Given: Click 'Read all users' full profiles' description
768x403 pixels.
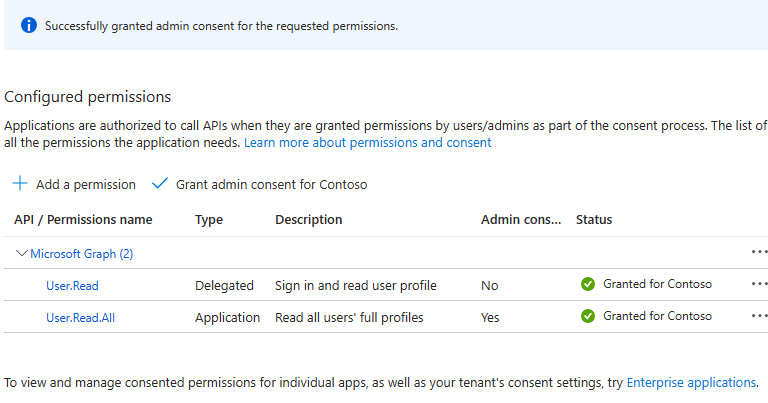Looking at the screenshot, I should point(349,317).
